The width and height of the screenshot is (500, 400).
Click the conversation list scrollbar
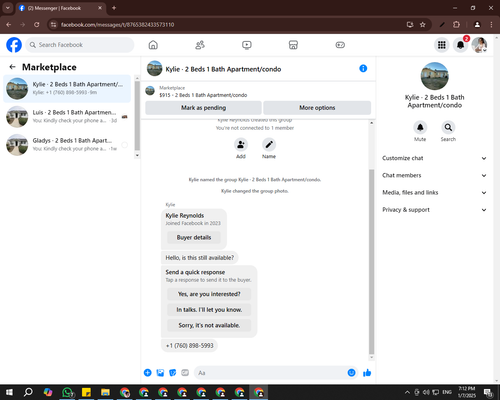pyautogui.click(x=137, y=116)
